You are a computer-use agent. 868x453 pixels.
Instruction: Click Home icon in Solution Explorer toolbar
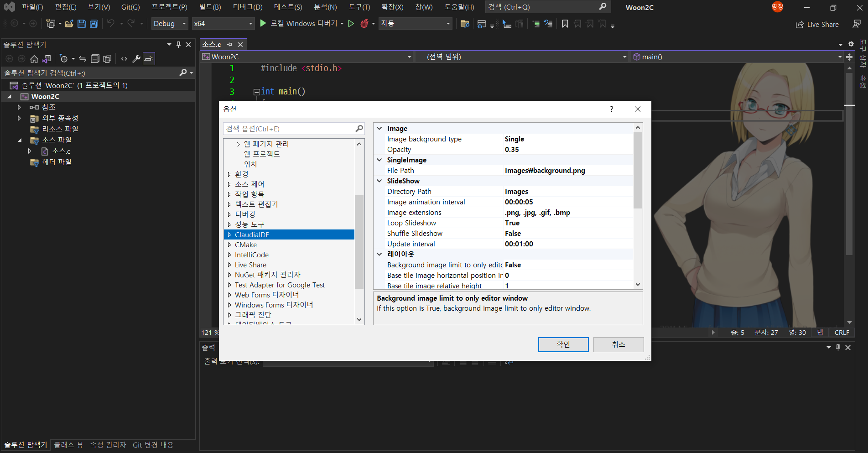pyautogui.click(x=34, y=59)
